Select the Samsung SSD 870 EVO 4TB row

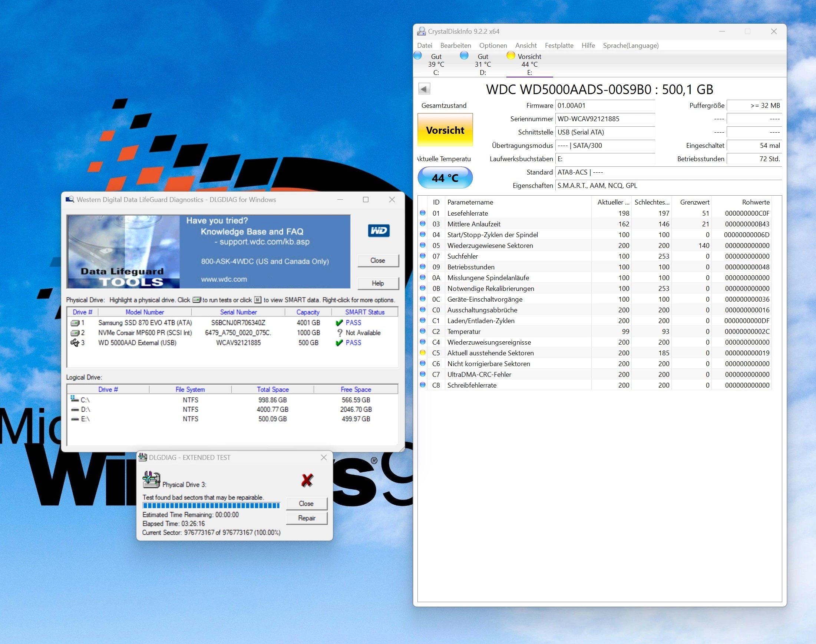pyautogui.click(x=232, y=323)
